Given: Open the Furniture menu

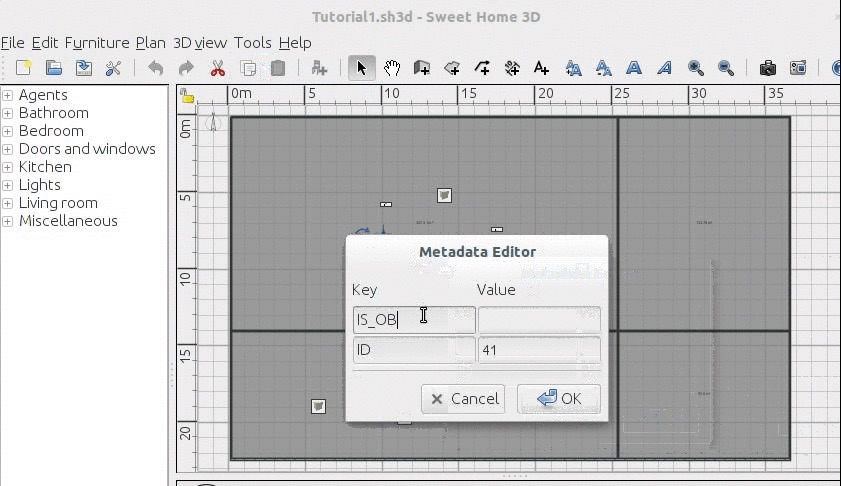Looking at the screenshot, I should (97, 43).
